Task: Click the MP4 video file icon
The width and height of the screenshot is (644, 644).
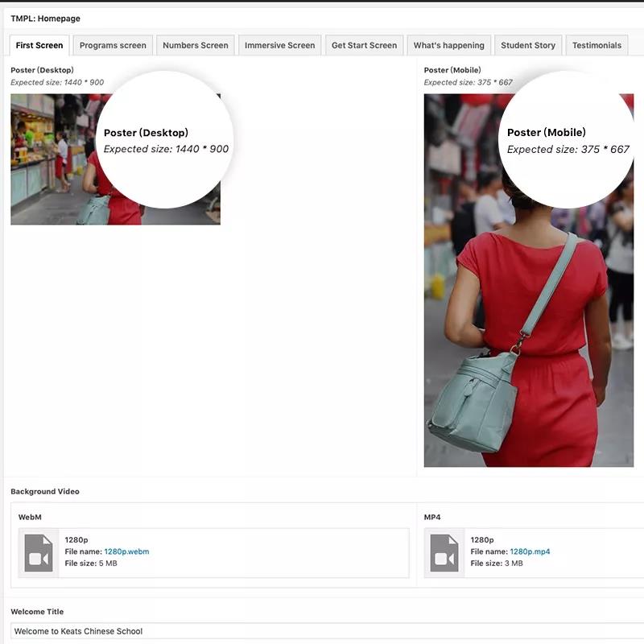Action: click(x=444, y=553)
